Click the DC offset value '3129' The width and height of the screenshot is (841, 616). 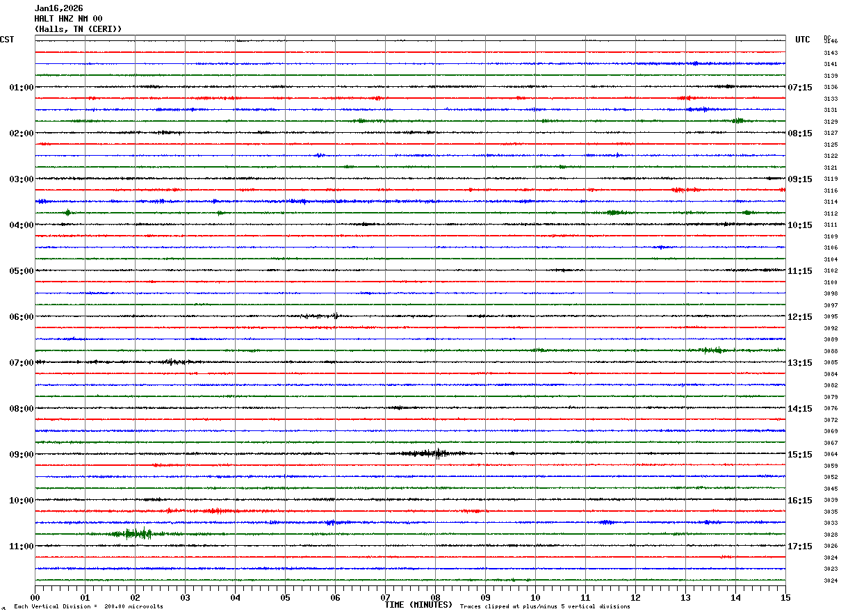(831, 122)
